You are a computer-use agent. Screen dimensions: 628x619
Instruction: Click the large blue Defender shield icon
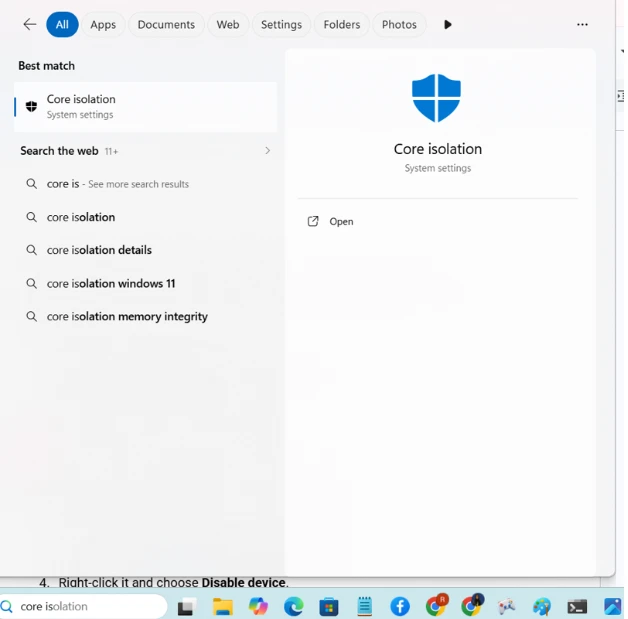click(436, 98)
